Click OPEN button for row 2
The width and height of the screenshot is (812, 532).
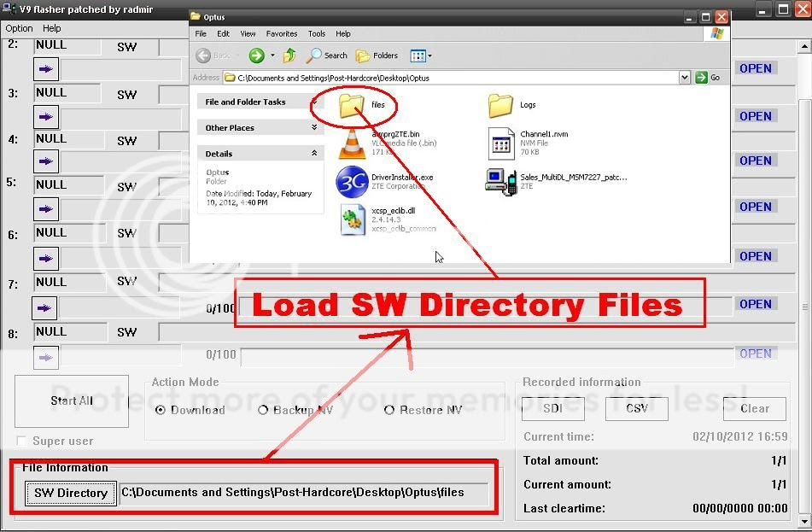[756, 68]
